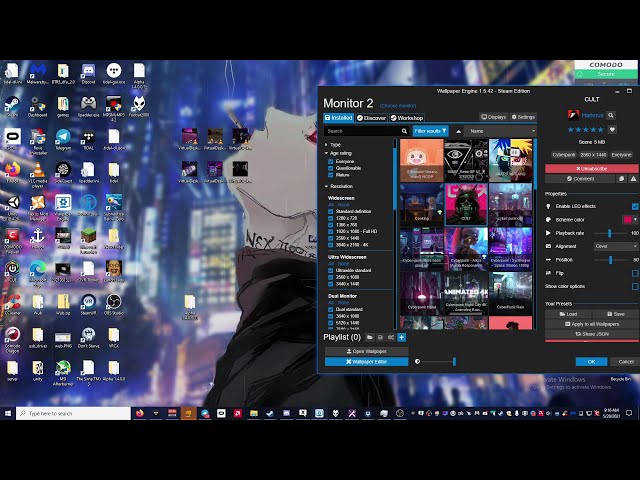Screen dimensions: 640x480
Task: Click Firefox icon in the taskbar
Action: [140, 413]
